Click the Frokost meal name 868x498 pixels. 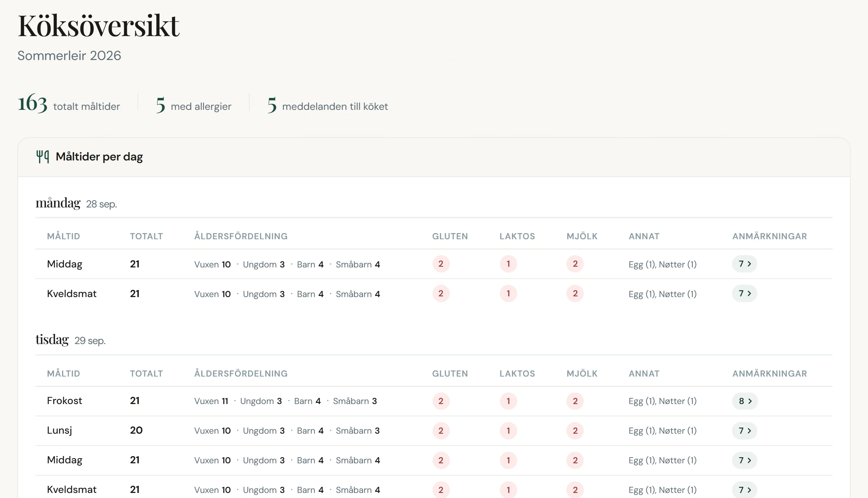pyautogui.click(x=64, y=401)
